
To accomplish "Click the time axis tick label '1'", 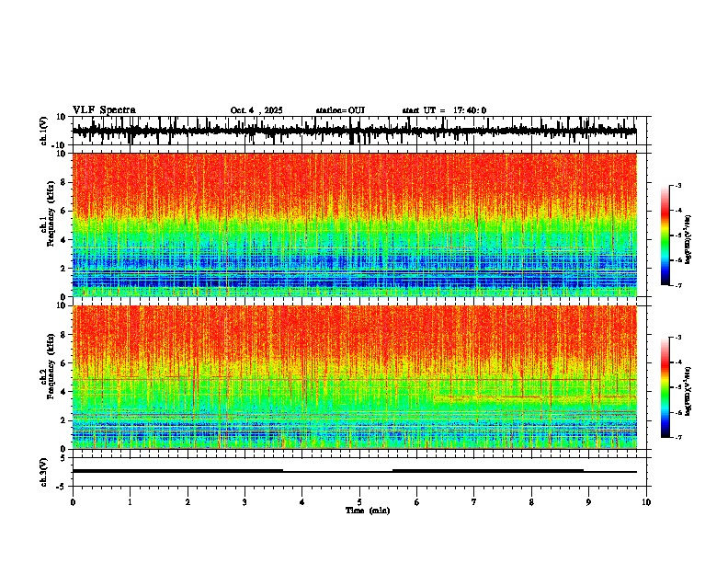I will coord(130,502).
